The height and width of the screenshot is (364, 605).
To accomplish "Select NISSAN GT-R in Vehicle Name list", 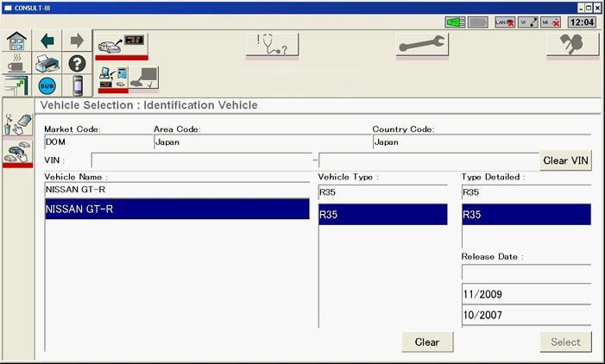I will (176, 210).
